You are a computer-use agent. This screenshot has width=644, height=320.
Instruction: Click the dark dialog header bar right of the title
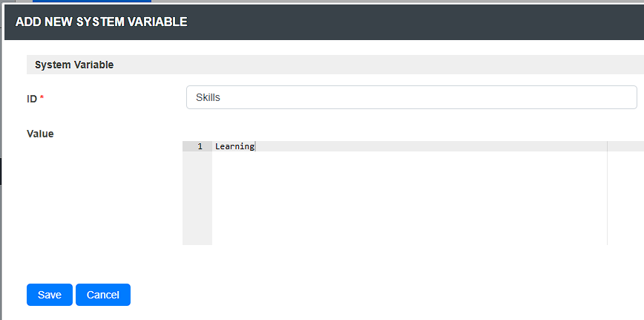pyautogui.click(x=415, y=22)
